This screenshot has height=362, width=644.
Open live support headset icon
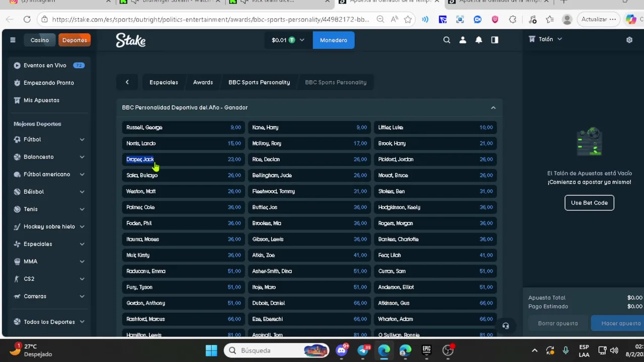506,326
